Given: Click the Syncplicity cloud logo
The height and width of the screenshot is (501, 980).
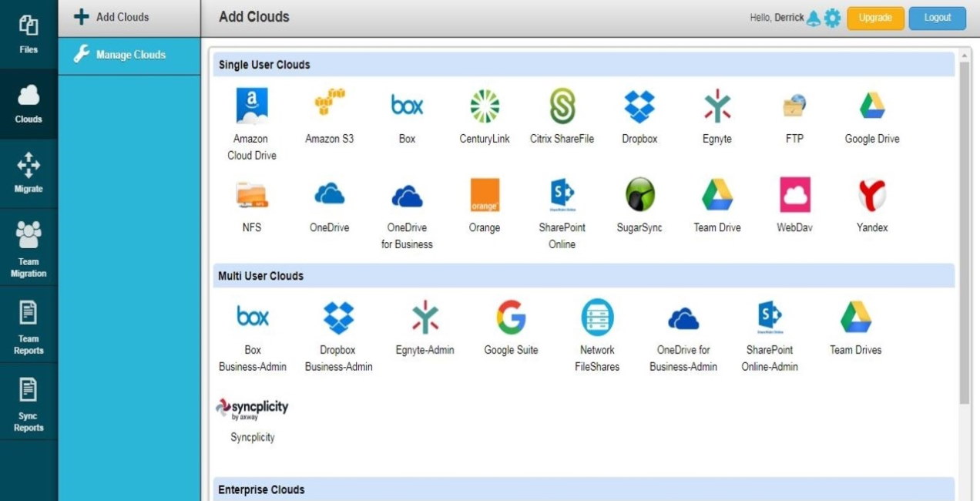Looking at the screenshot, I should pos(252,409).
